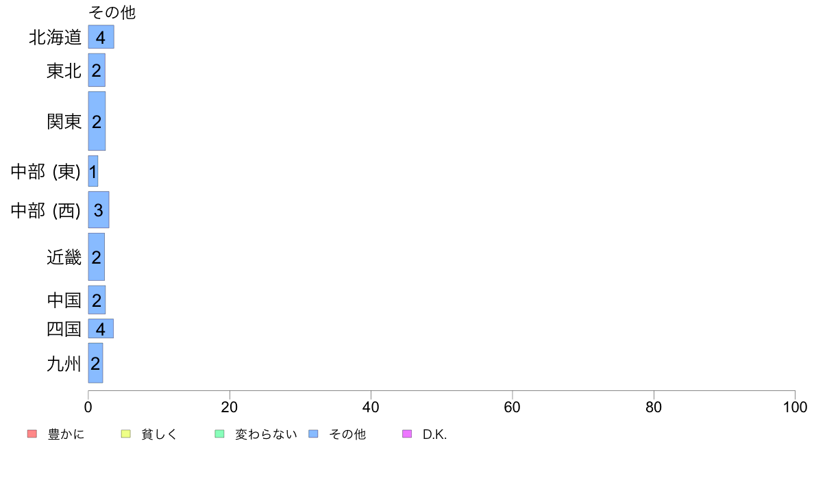
Task: Click the 100 axis tick label
Action: click(795, 407)
